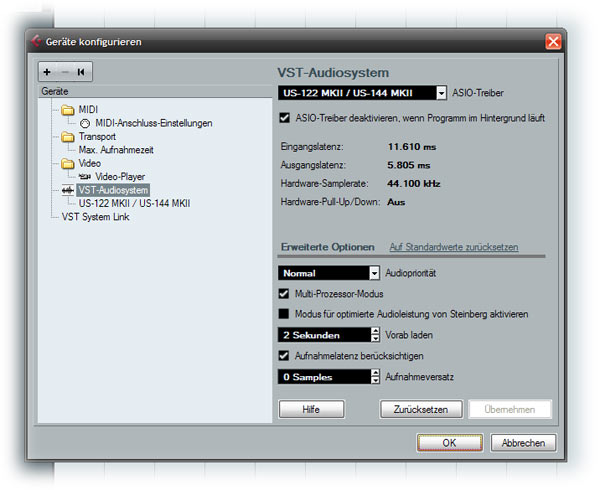The height and width of the screenshot is (490, 600).
Task: Select the Transport folder icon
Action: (68, 137)
